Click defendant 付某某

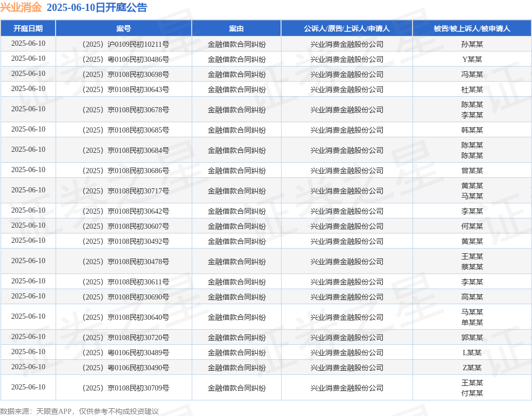(472, 393)
